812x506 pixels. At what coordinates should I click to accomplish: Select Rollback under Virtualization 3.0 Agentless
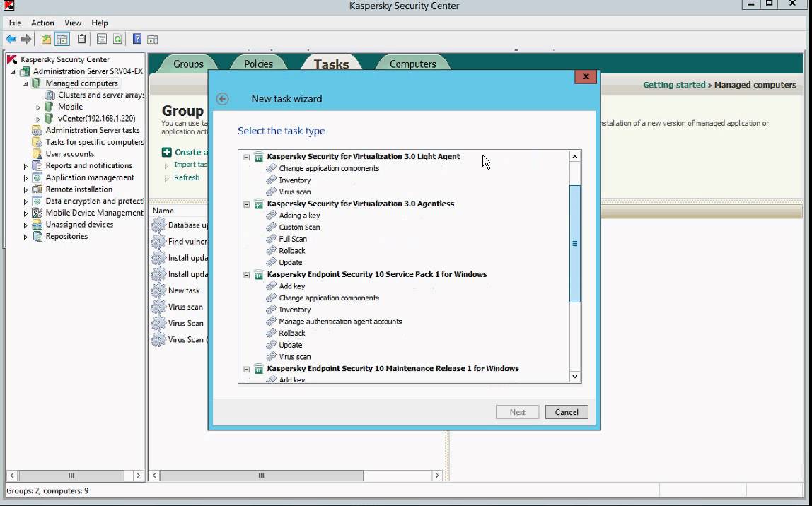tap(292, 251)
